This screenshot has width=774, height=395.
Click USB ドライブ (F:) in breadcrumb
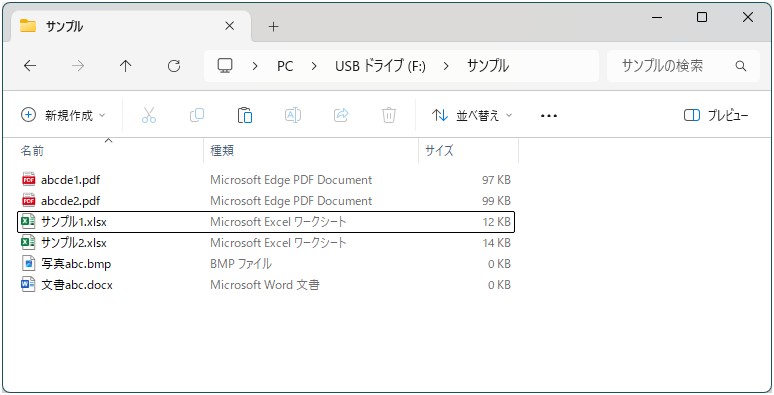tap(380, 66)
